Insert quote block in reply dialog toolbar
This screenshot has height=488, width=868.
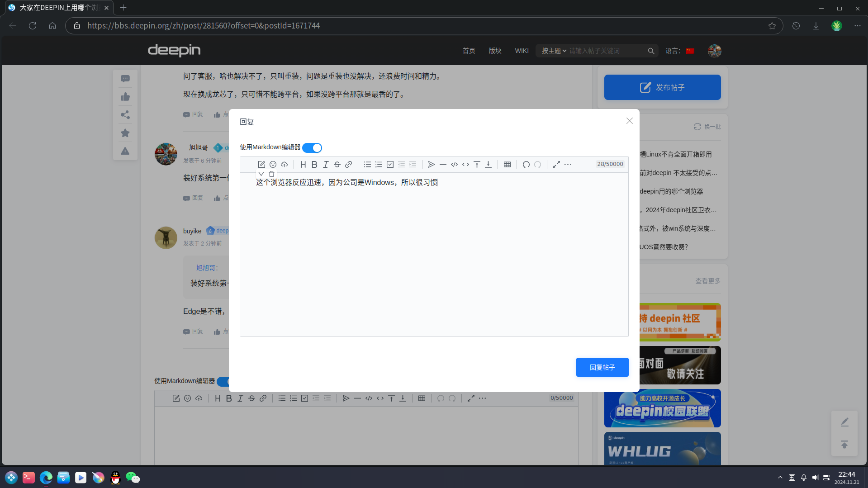tap(432, 165)
